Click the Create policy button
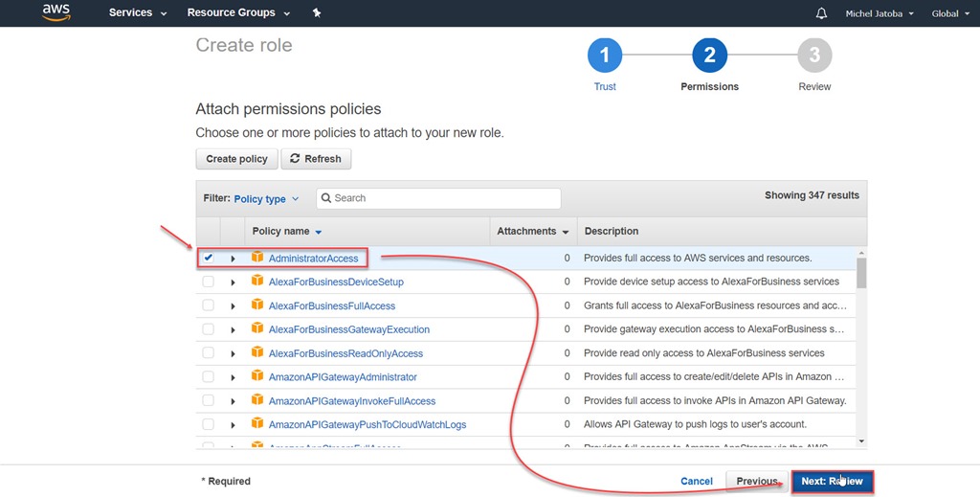Viewport: 980px width, 497px height. 237,159
